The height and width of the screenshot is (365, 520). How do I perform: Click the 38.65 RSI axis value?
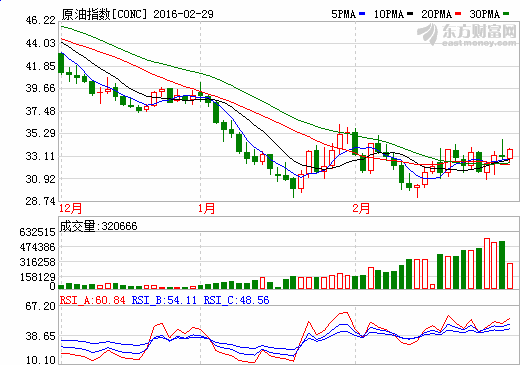pyautogui.click(x=41, y=336)
